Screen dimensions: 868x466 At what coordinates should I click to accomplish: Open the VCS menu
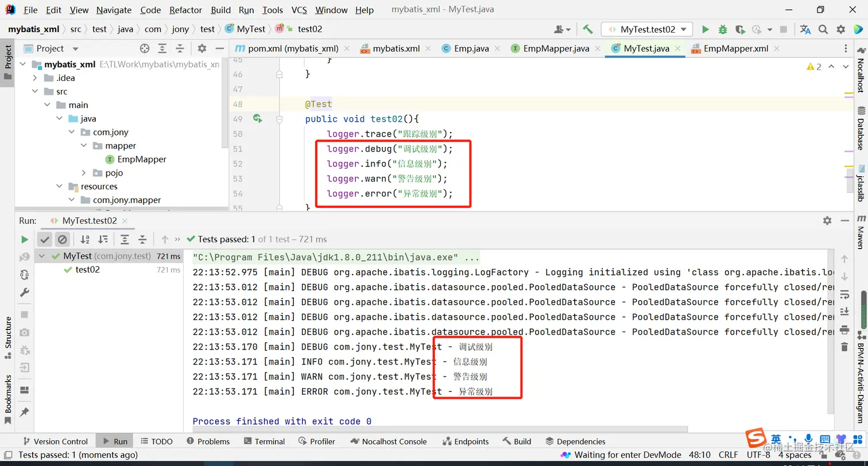point(299,10)
